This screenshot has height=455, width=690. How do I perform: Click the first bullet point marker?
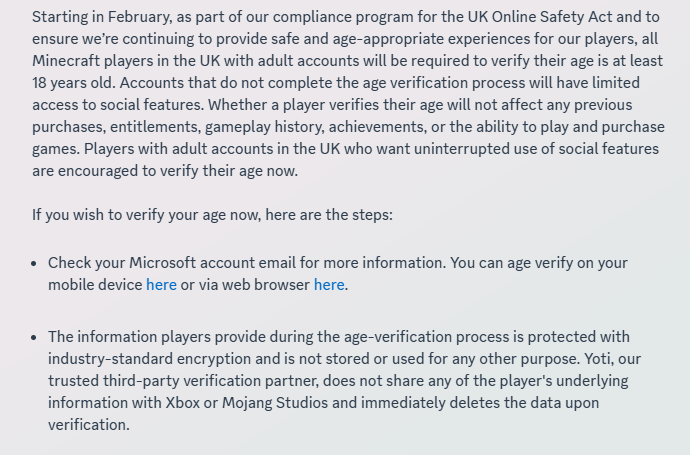click(35, 263)
